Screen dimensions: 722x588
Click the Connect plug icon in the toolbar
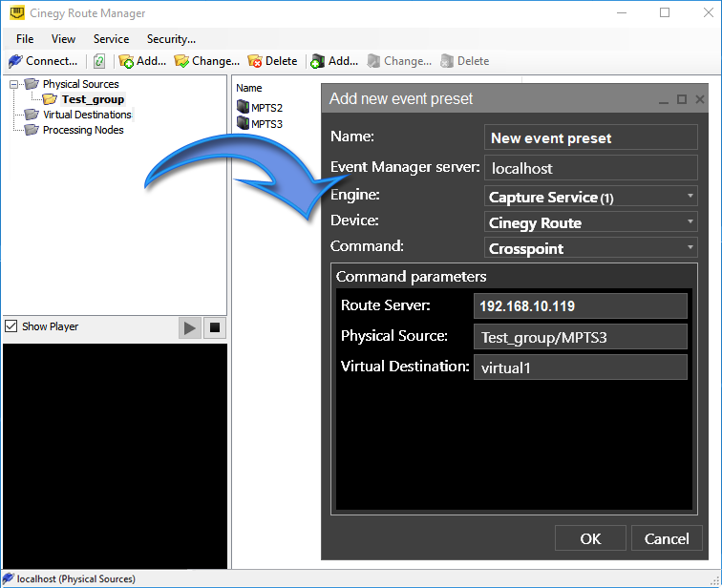[x=15, y=61]
